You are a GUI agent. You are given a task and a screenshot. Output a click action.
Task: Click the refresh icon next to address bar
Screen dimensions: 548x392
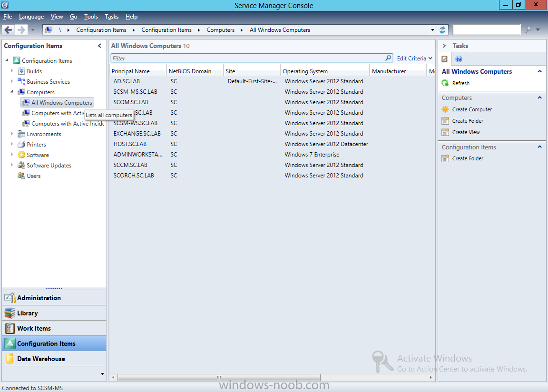tap(442, 30)
